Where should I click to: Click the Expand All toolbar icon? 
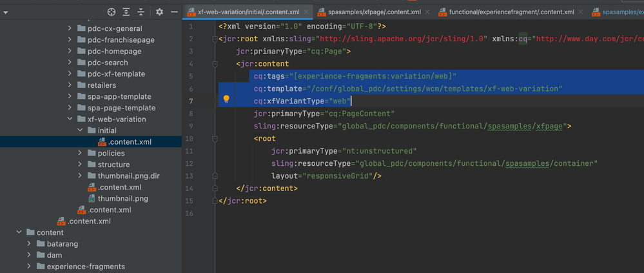tap(126, 12)
